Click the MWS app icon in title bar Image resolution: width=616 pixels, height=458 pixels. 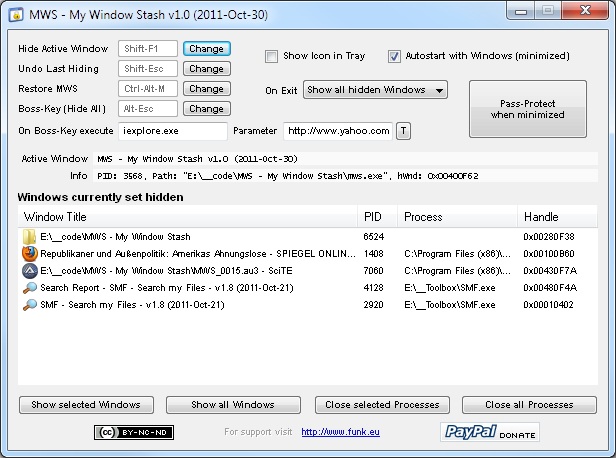pos(16,15)
